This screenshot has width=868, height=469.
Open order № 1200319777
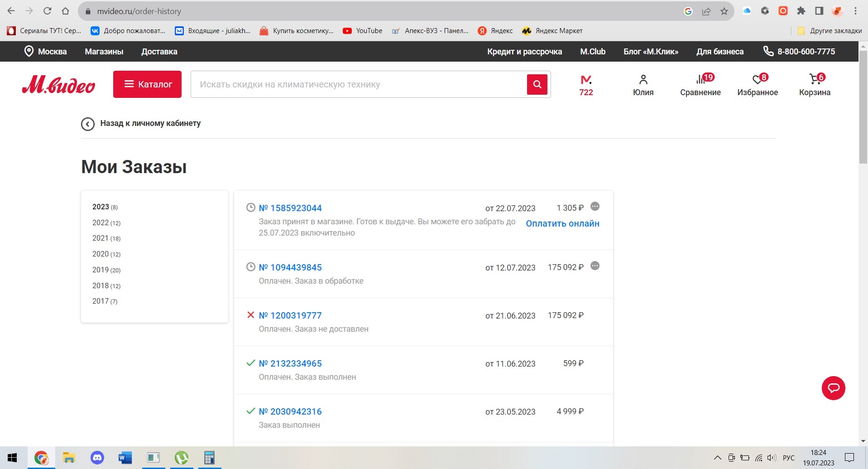290,315
